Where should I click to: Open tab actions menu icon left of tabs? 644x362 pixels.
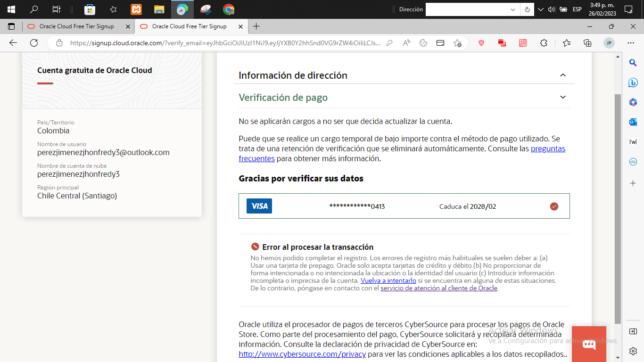click(11, 26)
